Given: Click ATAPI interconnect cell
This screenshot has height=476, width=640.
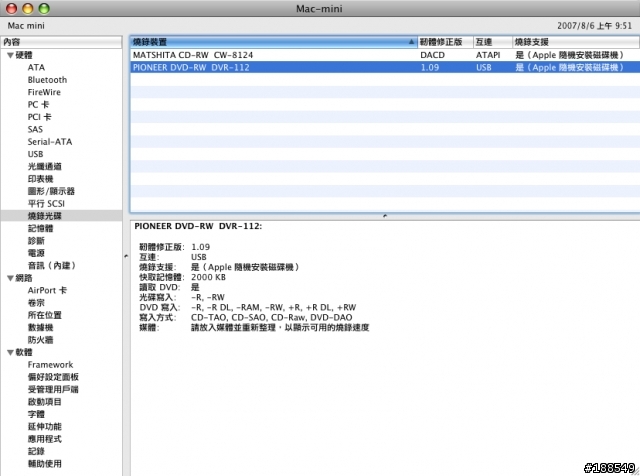Looking at the screenshot, I should [488, 55].
